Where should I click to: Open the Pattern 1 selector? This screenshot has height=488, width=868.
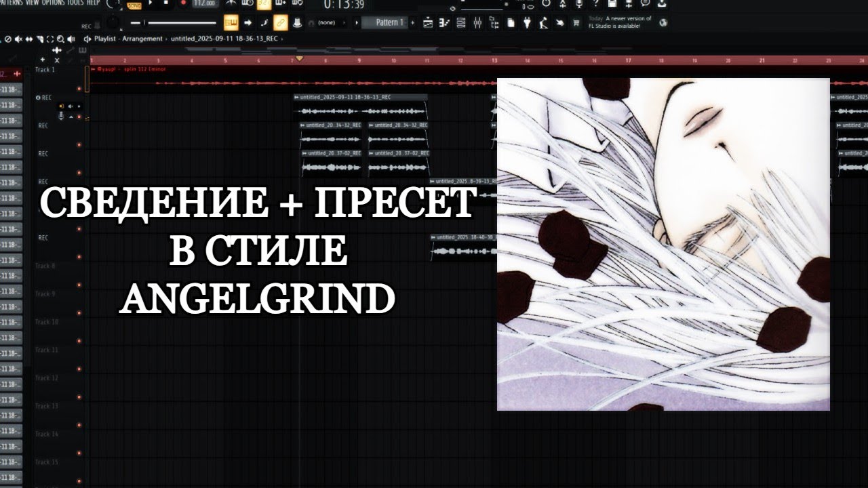tap(383, 23)
